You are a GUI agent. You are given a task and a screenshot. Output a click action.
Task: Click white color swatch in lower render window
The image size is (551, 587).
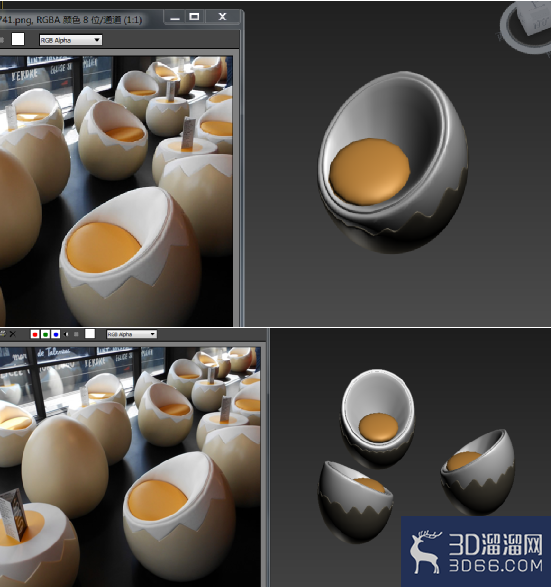tap(90, 334)
